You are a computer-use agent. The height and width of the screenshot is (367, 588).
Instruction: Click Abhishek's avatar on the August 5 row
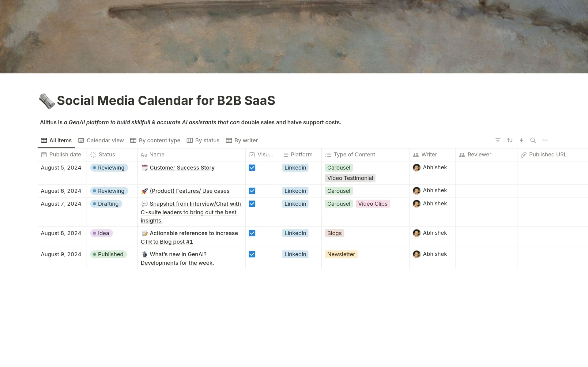[x=417, y=167]
